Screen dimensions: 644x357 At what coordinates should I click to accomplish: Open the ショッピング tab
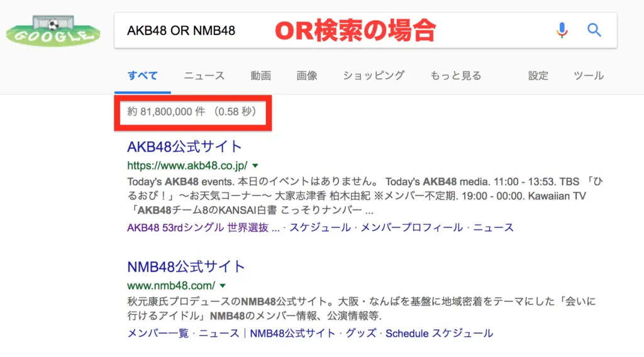(374, 75)
